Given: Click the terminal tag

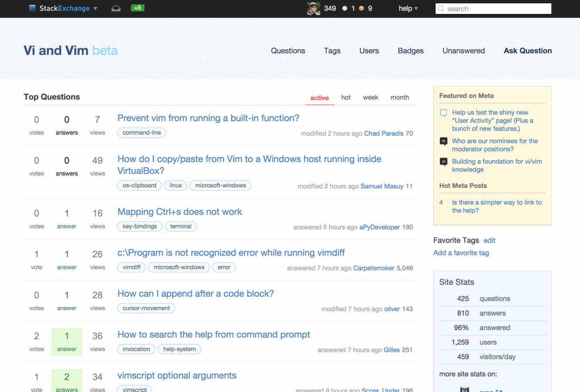Looking at the screenshot, I should point(181,226).
